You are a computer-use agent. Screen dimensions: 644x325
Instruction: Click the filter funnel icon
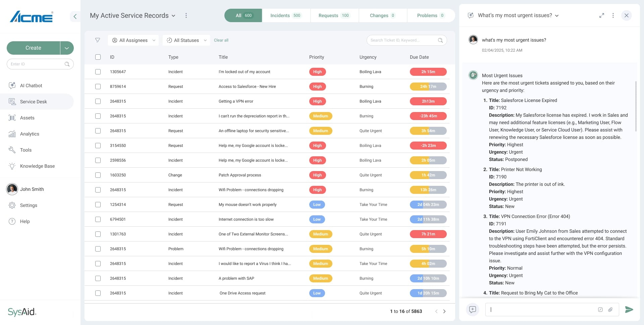(x=98, y=40)
